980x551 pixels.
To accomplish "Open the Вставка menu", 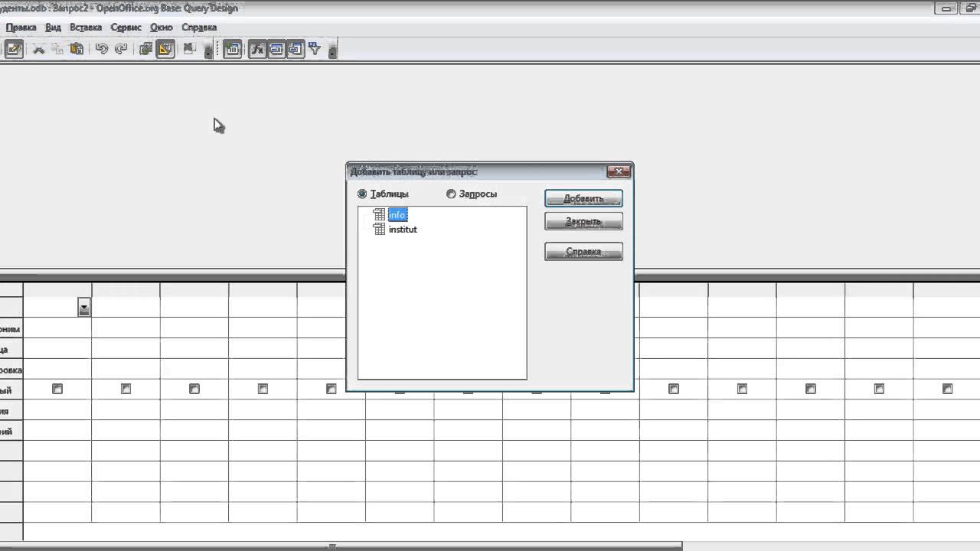I will 86,27.
